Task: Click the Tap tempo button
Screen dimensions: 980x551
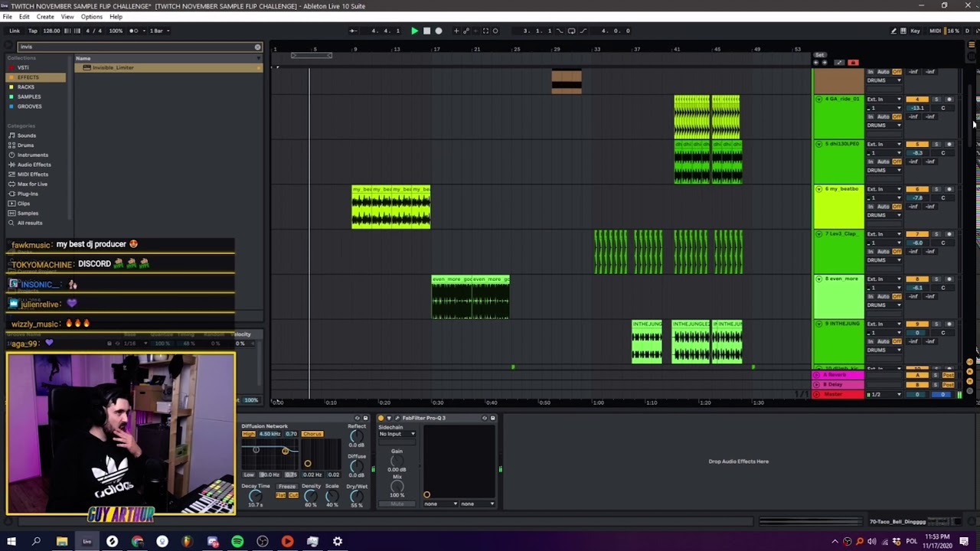Action: [x=33, y=31]
